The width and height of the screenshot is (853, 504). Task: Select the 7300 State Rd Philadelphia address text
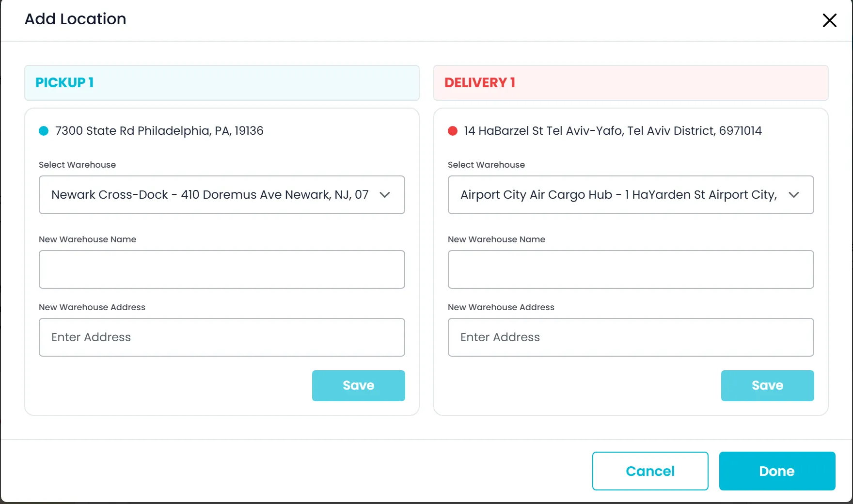[159, 131]
